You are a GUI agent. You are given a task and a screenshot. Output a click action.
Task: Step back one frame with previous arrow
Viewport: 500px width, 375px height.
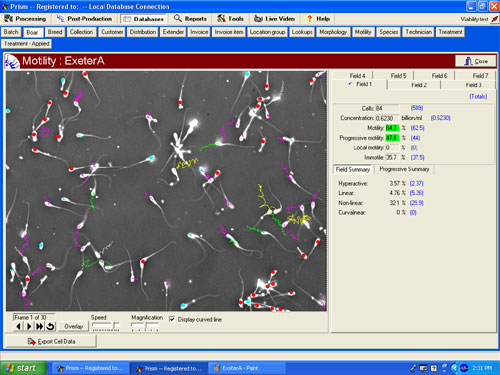(18, 326)
